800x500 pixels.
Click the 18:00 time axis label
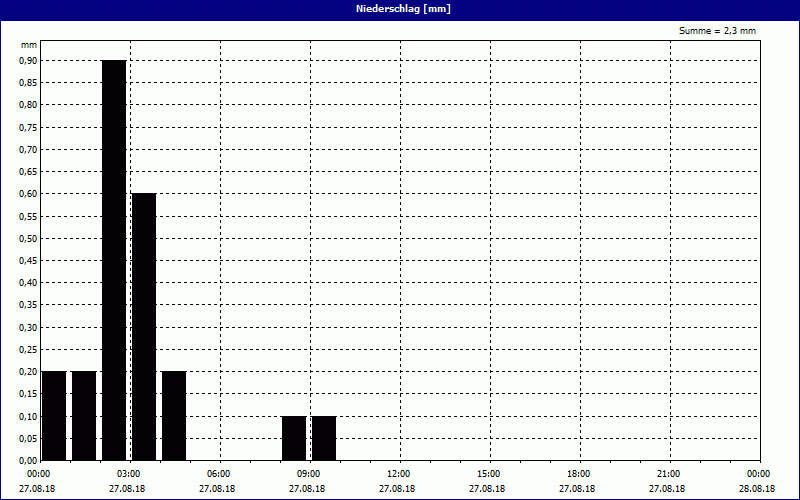pyautogui.click(x=578, y=474)
